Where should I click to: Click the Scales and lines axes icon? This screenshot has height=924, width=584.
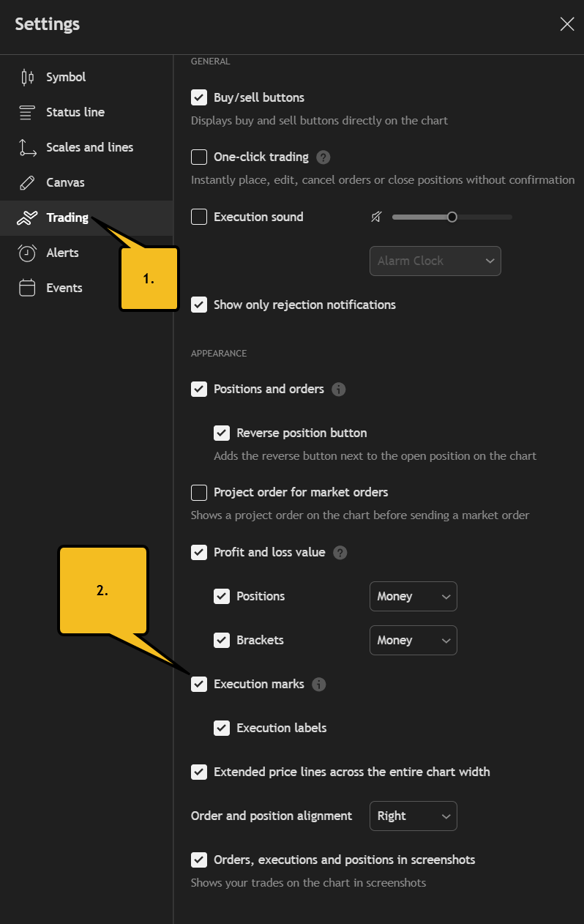pos(27,147)
